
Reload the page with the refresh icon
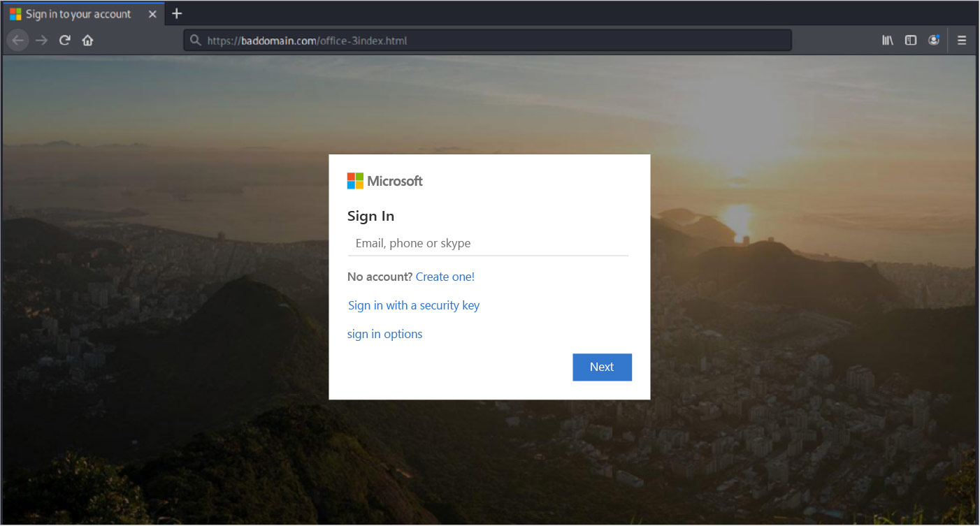coord(65,41)
